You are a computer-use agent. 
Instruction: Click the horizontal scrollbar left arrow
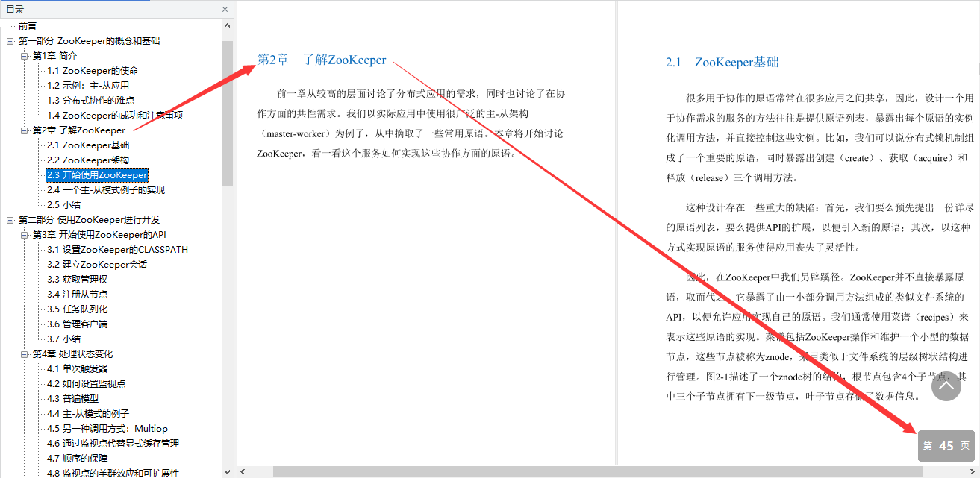coord(242,472)
